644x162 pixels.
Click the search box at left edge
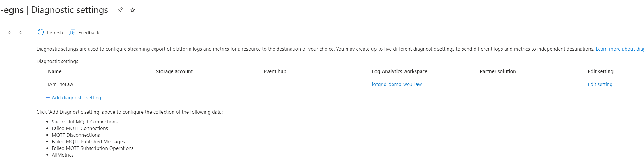pos(1,33)
